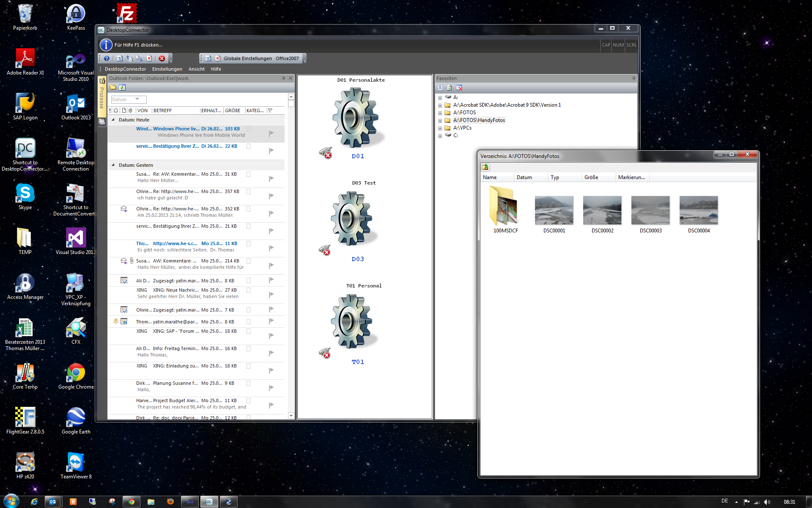The image size is (812, 508).
Task: Expand the A: drive node
Action: 440,98
